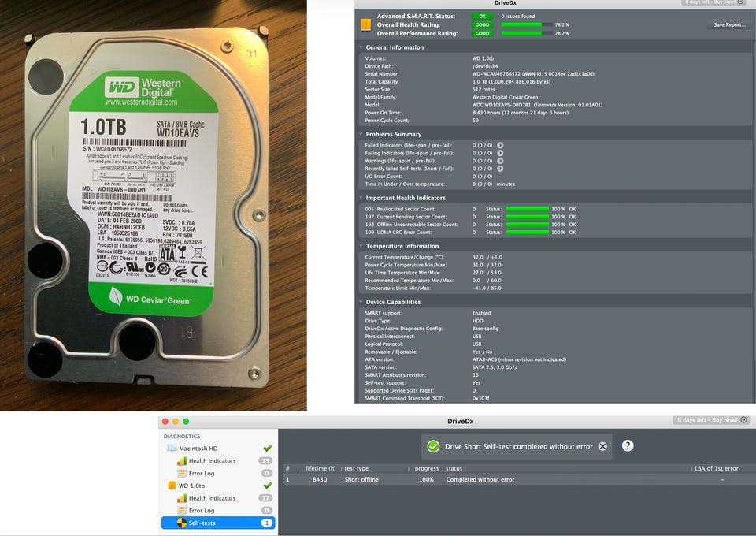Select the Short offline self-test row
This screenshot has width=756, height=536.
pyautogui.click(x=517, y=479)
